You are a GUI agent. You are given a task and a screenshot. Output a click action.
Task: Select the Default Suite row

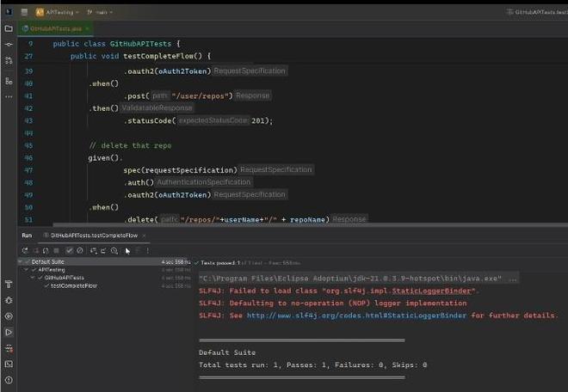(105, 261)
